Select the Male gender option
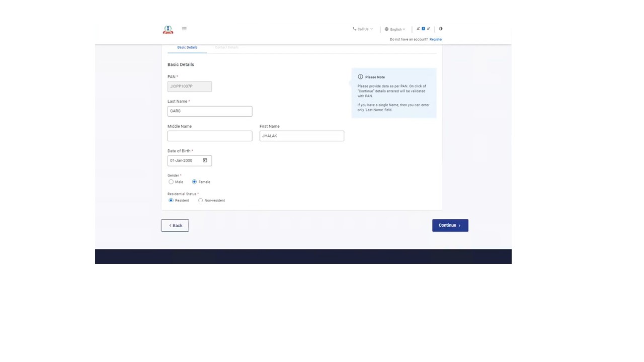 tap(171, 182)
